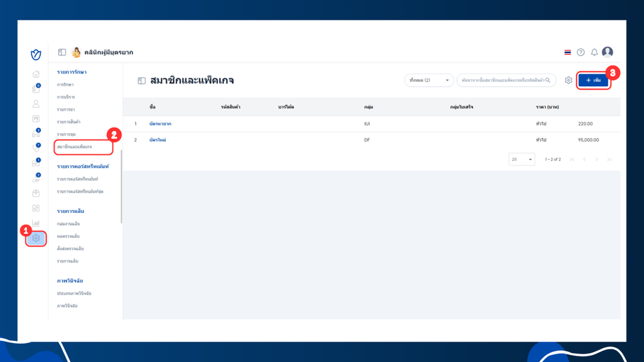Click the รายการรักษา section heading

point(71,72)
